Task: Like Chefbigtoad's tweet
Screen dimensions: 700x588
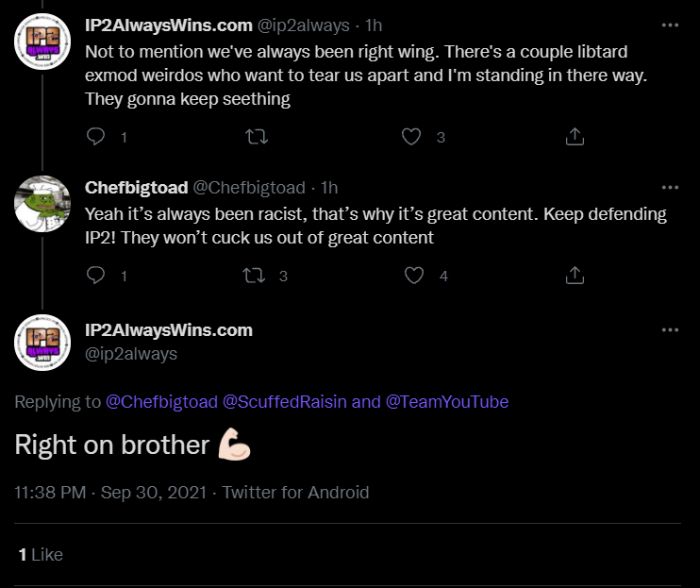Action: pyautogui.click(x=414, y=276)
